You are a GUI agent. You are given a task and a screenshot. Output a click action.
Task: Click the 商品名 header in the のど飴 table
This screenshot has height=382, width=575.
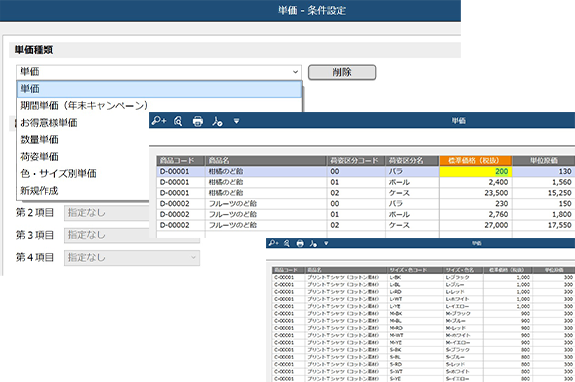point(265,161)
